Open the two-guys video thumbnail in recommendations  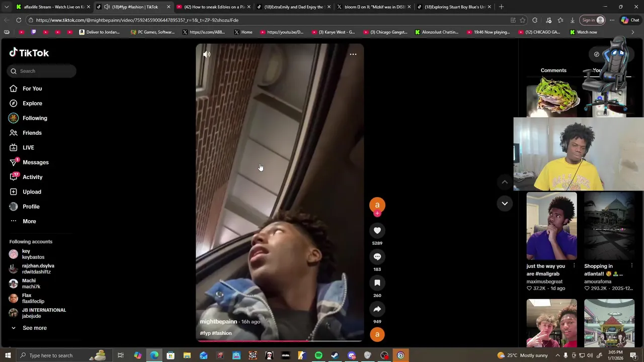pyautogui.click(x=551, y=323)
